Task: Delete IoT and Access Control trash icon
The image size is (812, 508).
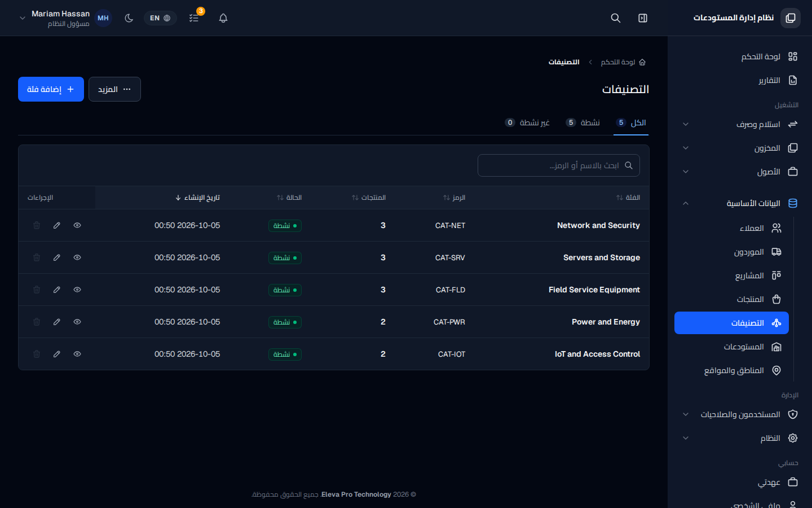Action: 37,354
